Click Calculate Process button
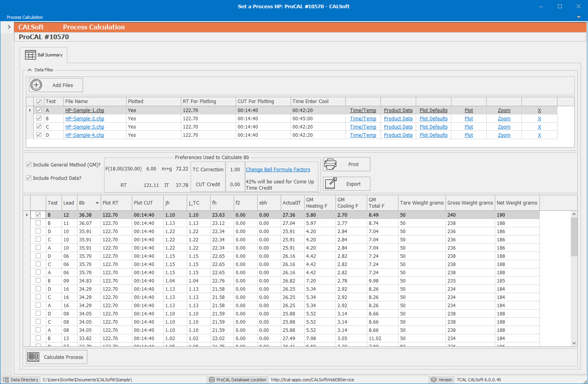The height and width of the screenshot is (384, 588). click(57, 357)
